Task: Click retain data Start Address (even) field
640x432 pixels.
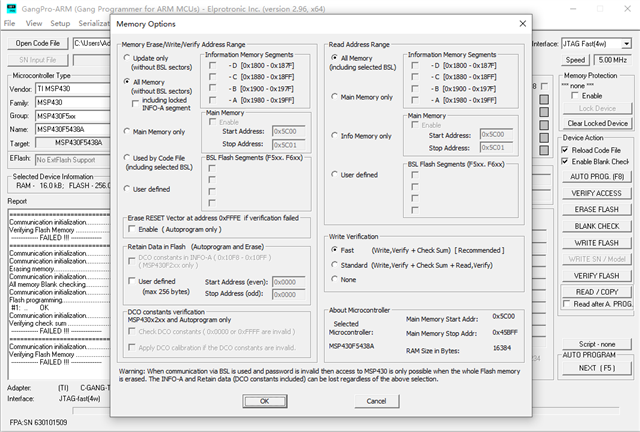Action: tap(289, 282)
